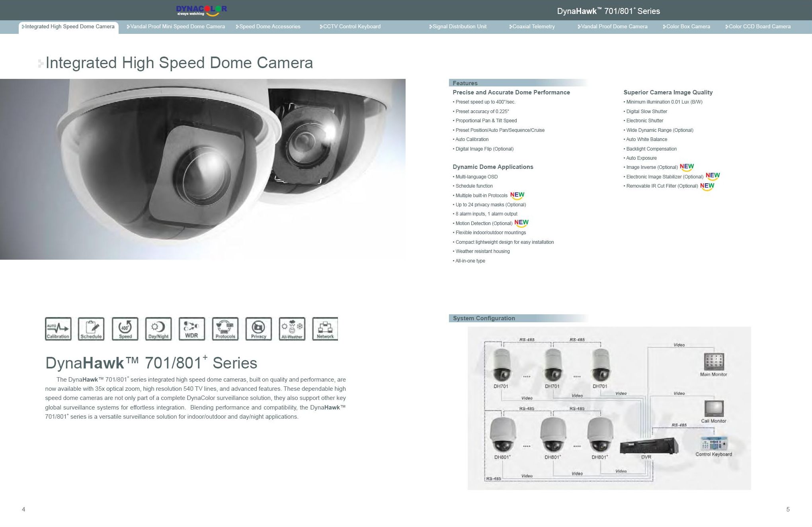
Task: Click the Weather resistant housing line
Action: tap(481, 251)
